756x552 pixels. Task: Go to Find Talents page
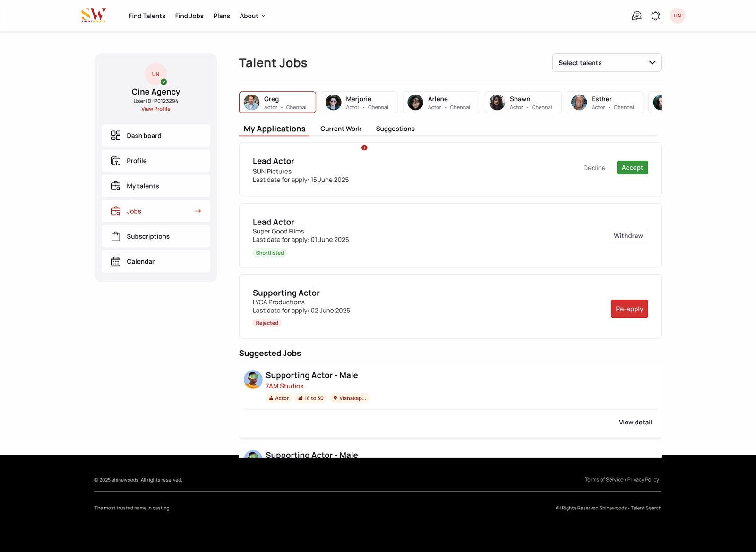pyautogui.click(x=147, y=16)
